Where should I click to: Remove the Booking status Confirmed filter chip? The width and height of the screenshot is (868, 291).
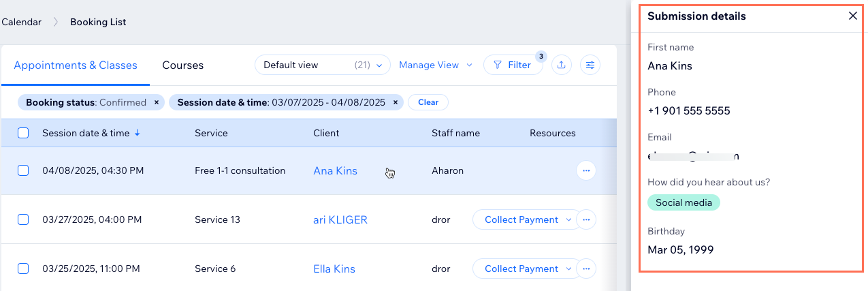coord(157,102)
